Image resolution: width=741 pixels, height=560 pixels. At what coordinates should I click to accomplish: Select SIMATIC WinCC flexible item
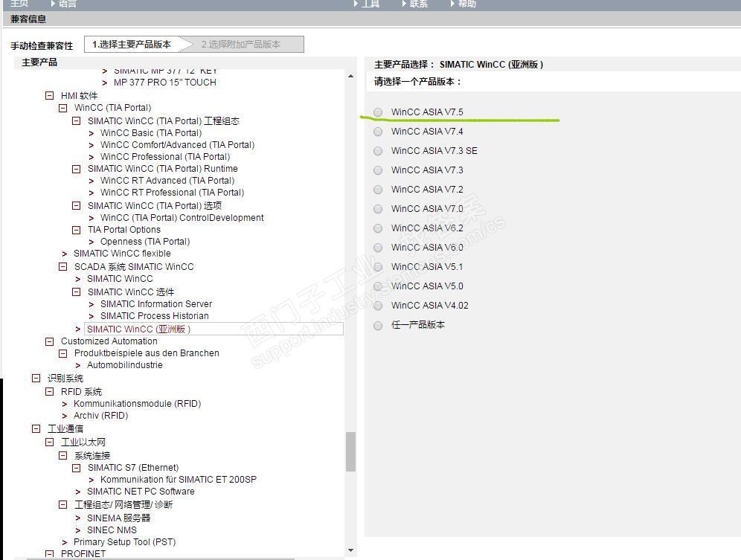pos(123,254)
